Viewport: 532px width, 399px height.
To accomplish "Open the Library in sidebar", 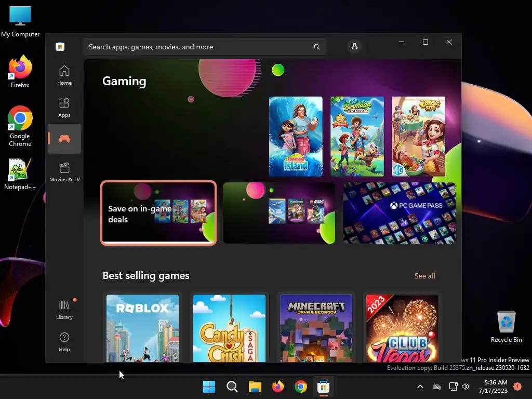I will (x=64, y=310).
